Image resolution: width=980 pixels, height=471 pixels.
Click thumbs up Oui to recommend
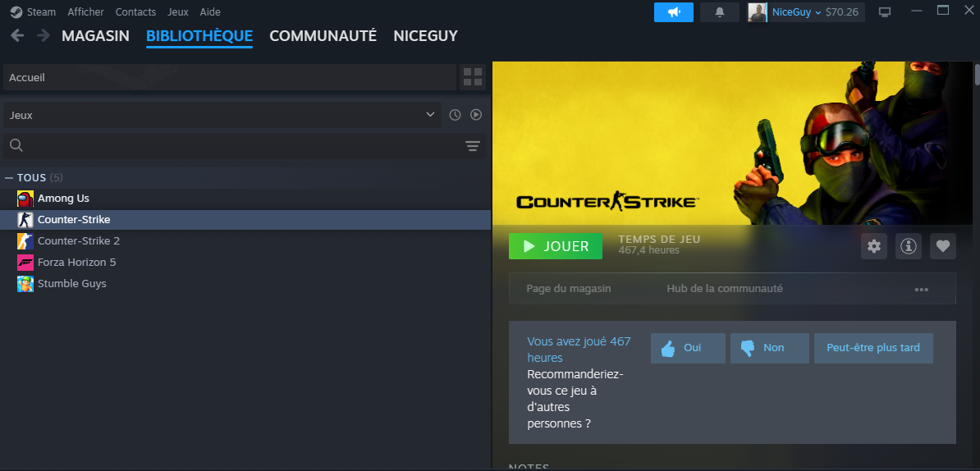tap(688, 348)
